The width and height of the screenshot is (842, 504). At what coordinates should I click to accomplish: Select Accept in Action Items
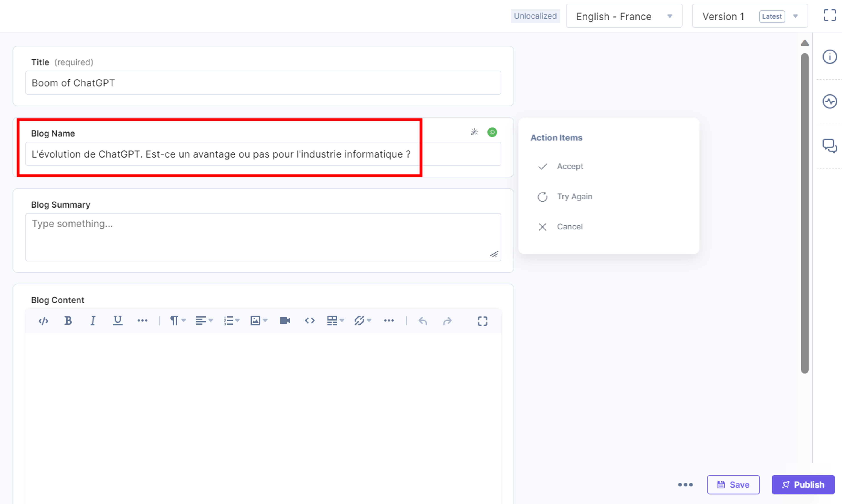click(569, 166)
